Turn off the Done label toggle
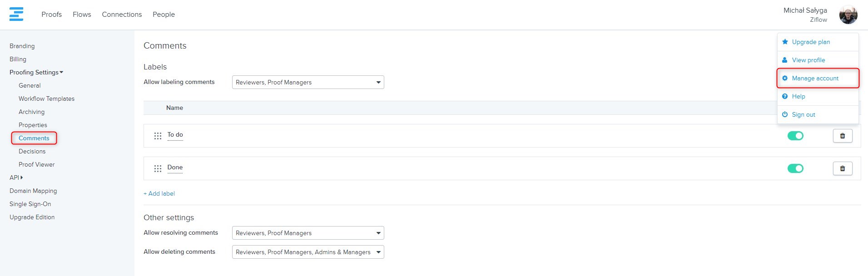The image size is (868, 276). pyautogui.click(x=795, y=168)
